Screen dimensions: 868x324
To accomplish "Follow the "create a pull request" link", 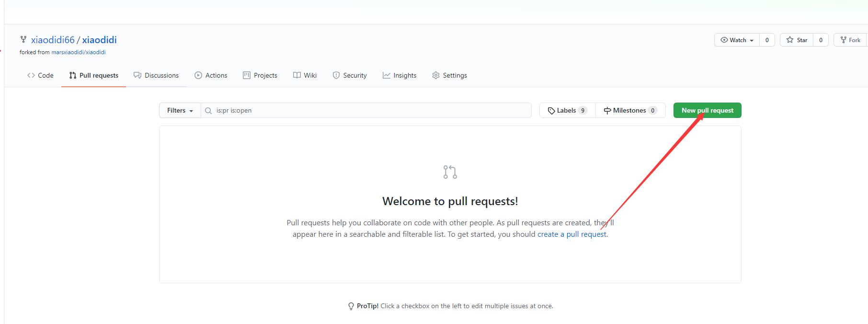I will click(x=572, y=234).
